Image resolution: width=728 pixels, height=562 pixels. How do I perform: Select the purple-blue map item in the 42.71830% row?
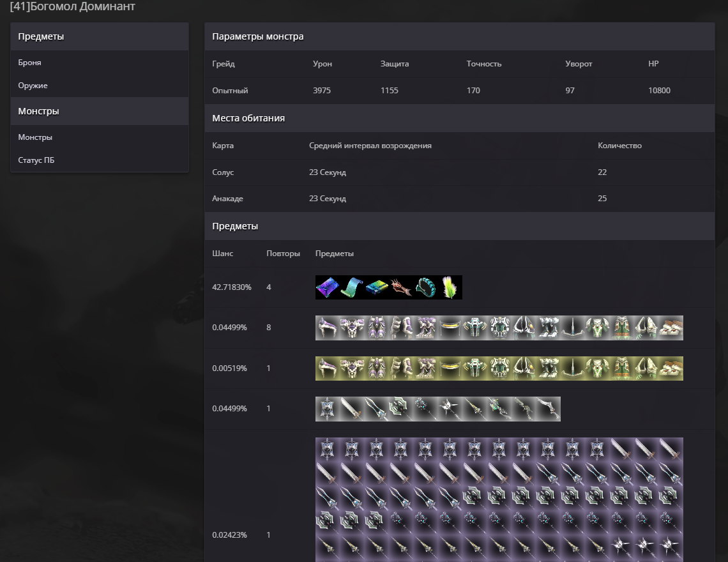coord(328,287)
